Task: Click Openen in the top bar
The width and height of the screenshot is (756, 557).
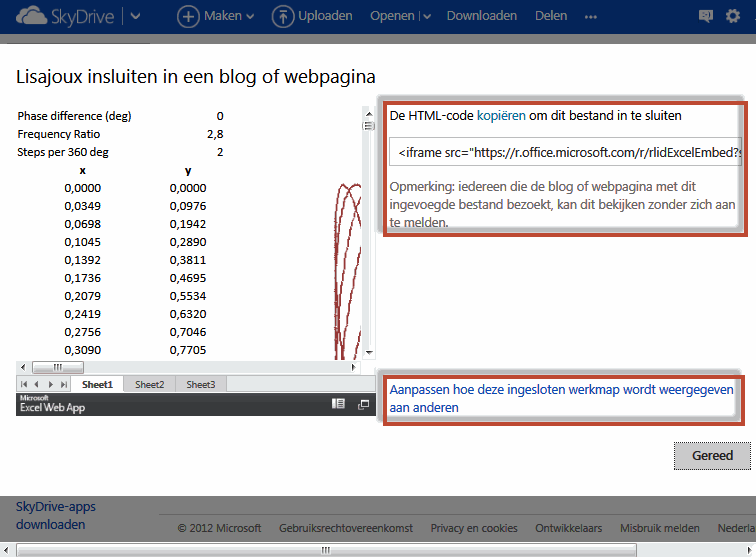Action: tap(392, 16)
